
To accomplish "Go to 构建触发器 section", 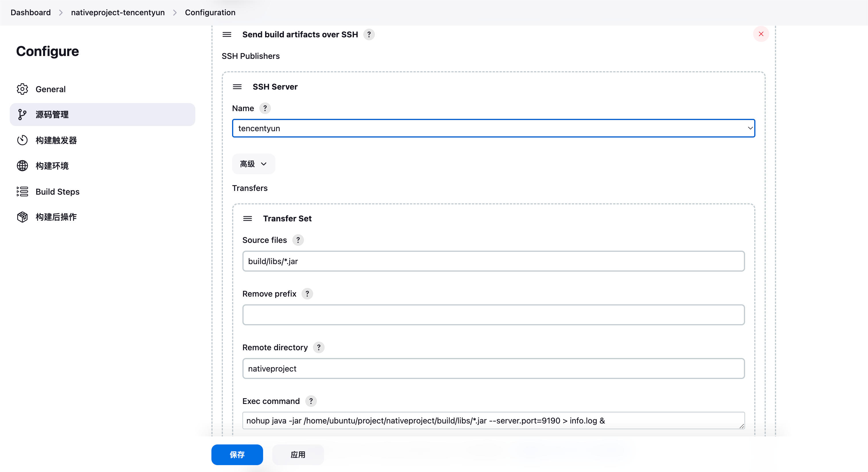I will [103, 140].
